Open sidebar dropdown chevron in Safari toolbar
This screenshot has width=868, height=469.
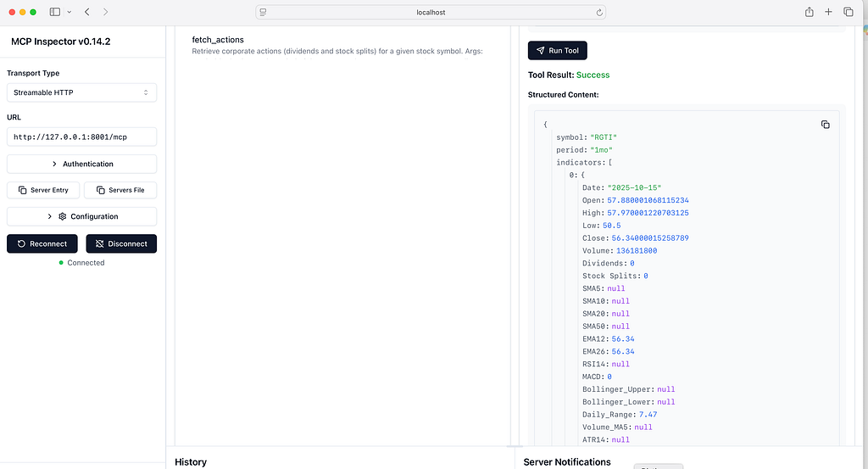click(x=70, y=12)
